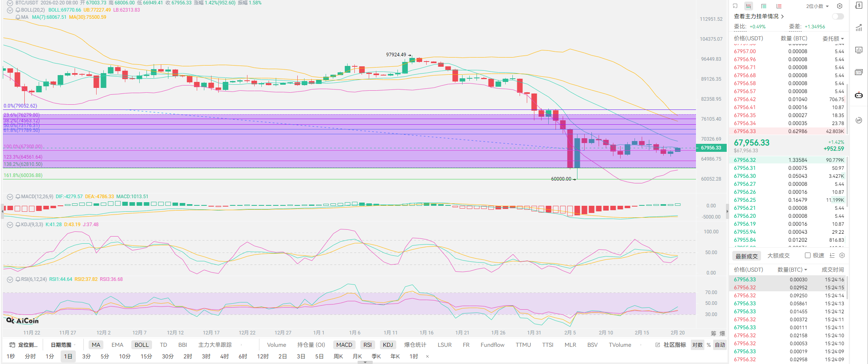Enable the EMA indicator
The width and height of the screenshot is (868, 364).
[x=117, y=345]
